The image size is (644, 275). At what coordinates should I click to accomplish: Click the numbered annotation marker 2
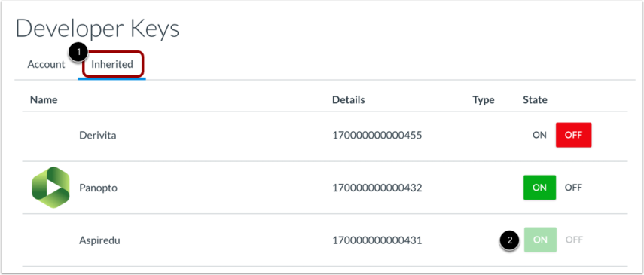click(510, 240)
